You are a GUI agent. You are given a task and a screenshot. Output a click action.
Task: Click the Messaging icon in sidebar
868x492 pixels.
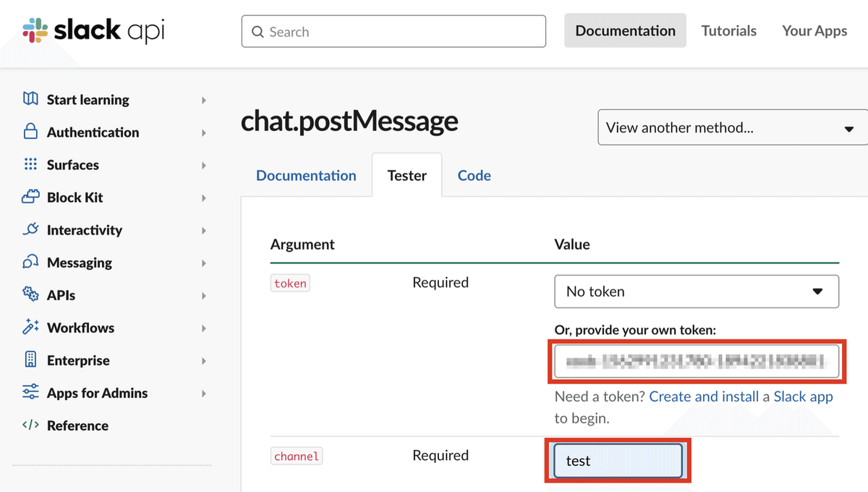(x=30, y=262)
